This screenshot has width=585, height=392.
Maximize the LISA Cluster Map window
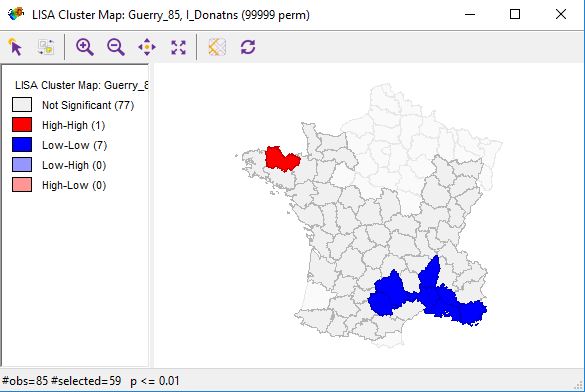tap(515, 15)
